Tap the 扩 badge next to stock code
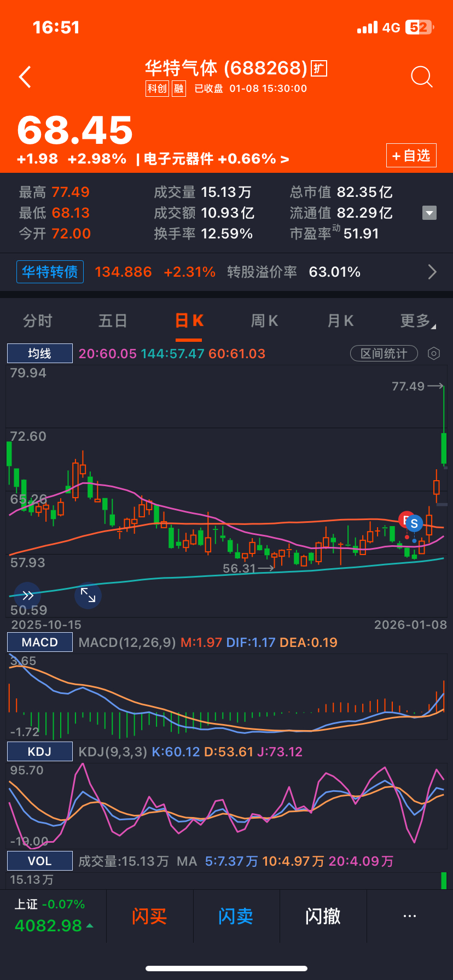This screenshot has height=980, width=453. pyautogui.click(x=319, y=68)
